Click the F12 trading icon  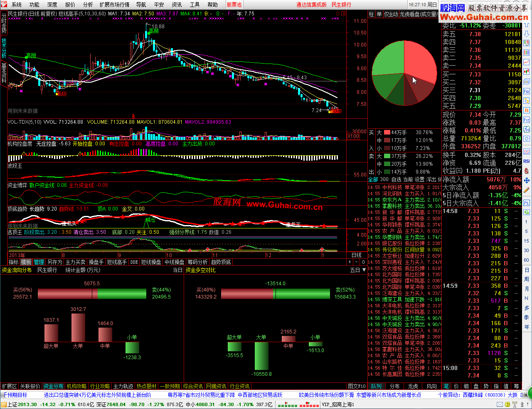527,120
